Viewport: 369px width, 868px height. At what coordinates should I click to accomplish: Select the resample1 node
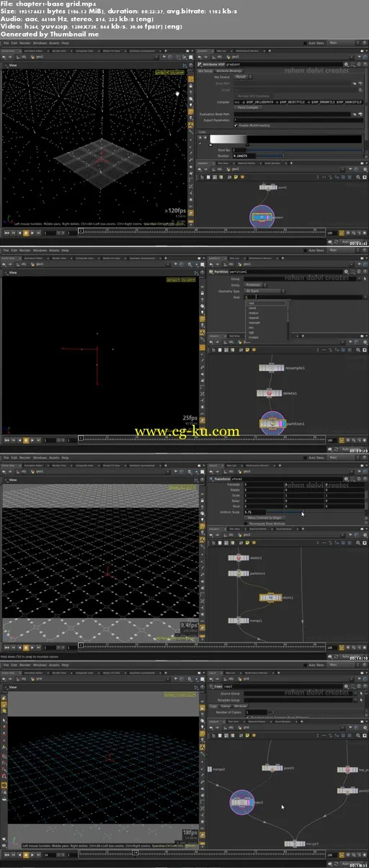point(271,368)
